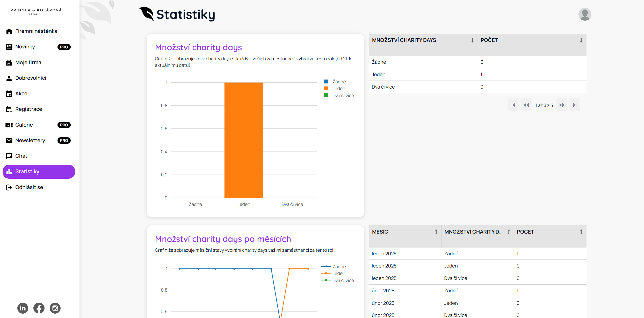Viewport: 644px width, 318px height.
Task: Click Odhlásit se to log out
Action: coord(29,187)
